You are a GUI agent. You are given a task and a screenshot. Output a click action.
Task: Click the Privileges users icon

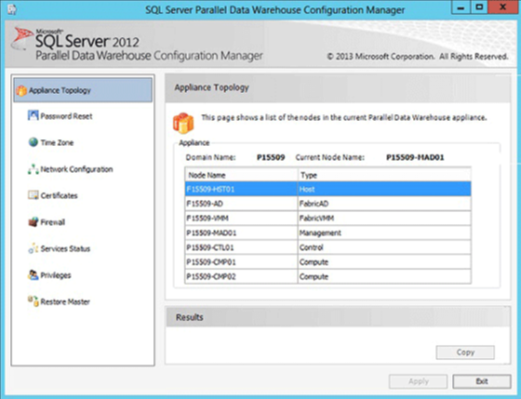pos(33,275)
